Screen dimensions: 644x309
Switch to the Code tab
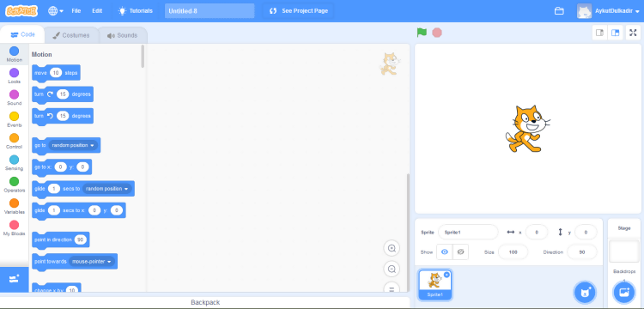22,35
